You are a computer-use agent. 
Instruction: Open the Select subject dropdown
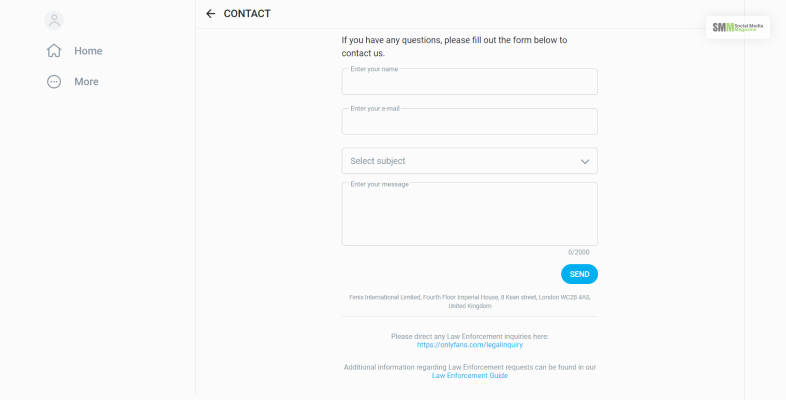click(x=460, y=161)
